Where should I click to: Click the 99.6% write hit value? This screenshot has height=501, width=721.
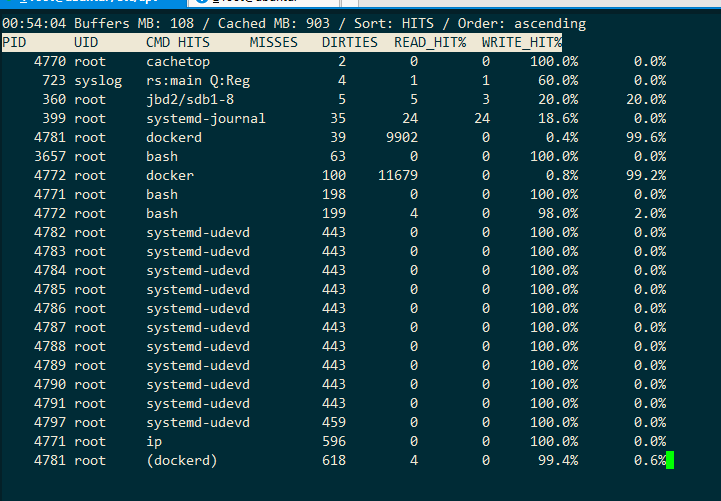point(646,137)
